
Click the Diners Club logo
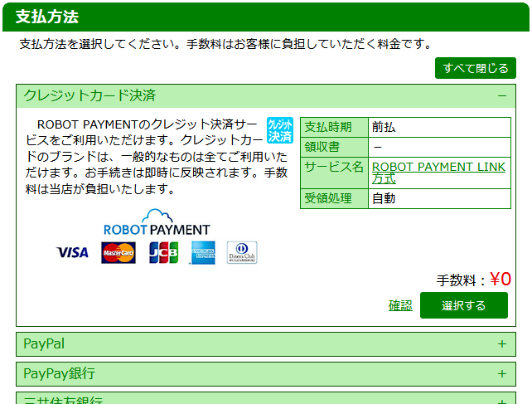point(242,252)
